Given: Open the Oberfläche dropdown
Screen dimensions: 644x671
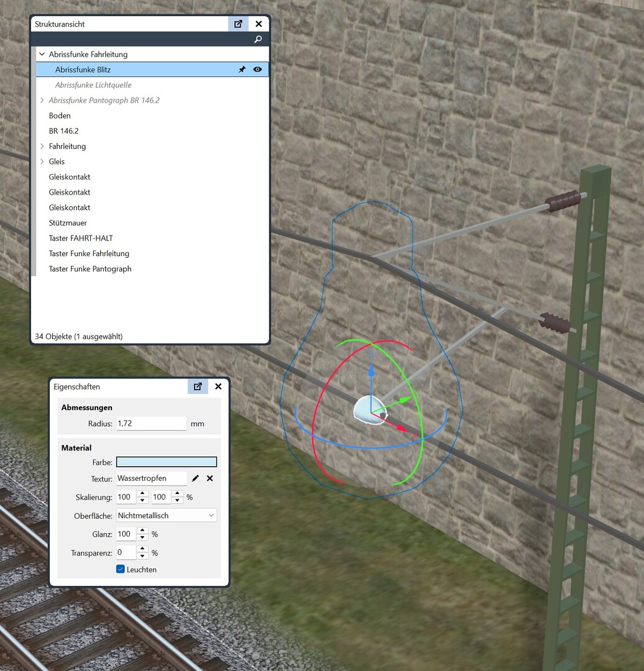Looking at the screenshot, I should 166,516.
